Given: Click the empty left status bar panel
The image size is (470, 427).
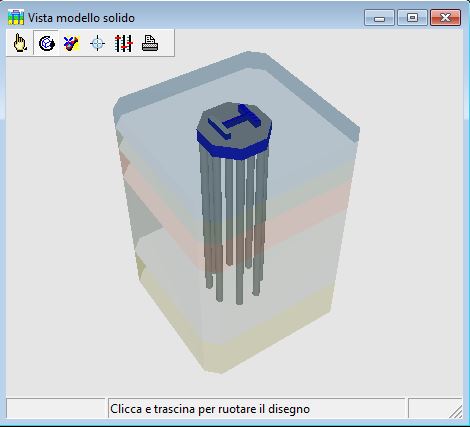Looking at the screenshot, I should click(x=55, y=408).
